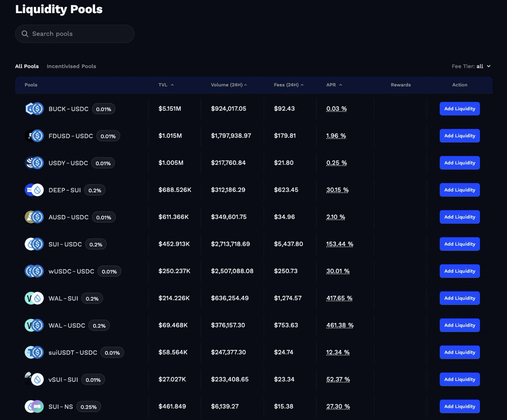Viewport: 507px width, 420px height.
Task: Select the SUI-NS pool icon
Action: tap(34, 406)
